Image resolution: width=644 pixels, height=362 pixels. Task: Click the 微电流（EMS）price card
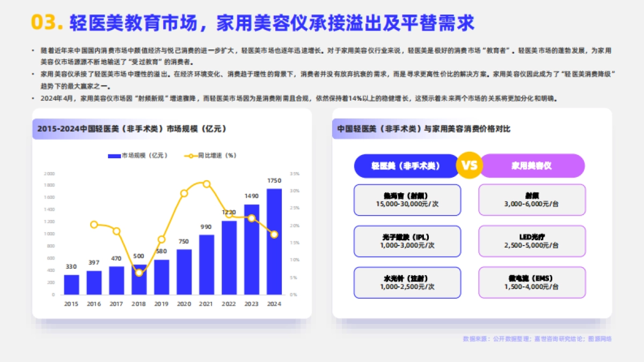[532, 283]
